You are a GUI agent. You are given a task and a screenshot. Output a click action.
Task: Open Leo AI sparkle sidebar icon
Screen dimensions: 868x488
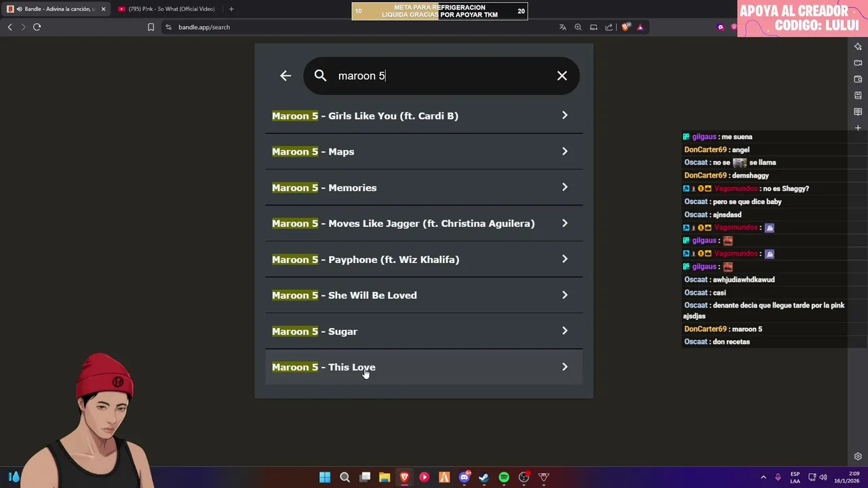coord(858,46)
